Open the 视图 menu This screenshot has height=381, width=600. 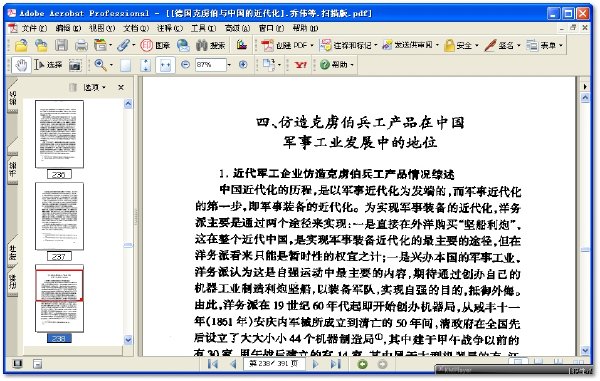(x=102, y=28)
